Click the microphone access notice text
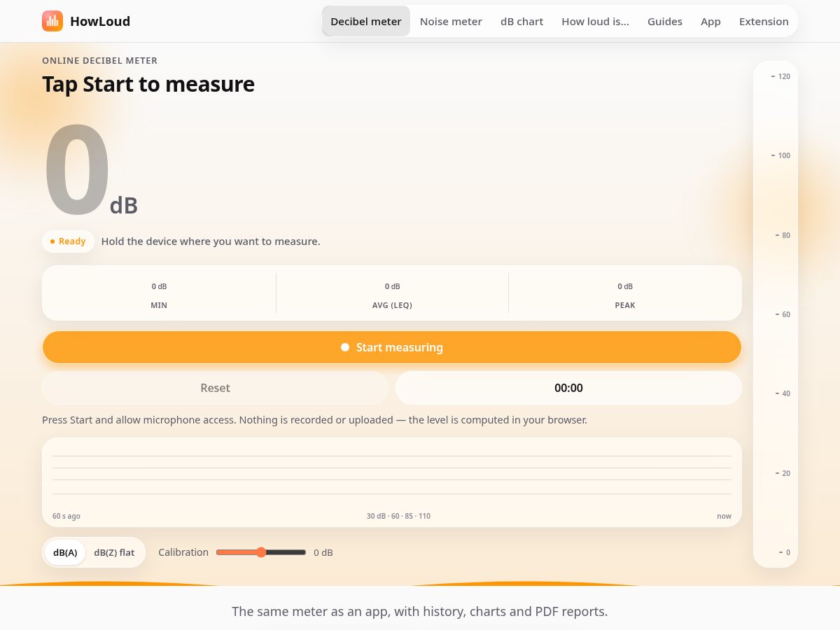 pyautogui.click(x=314, y=420)
